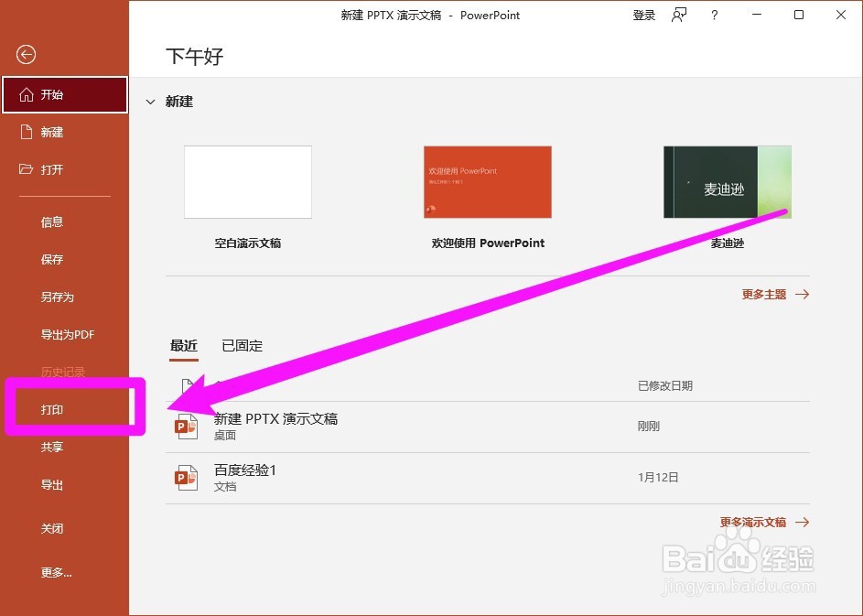The width and height of the screenshot is (863, 616).
Task: Click the back arrow circle icon
Action: click(26, 55)
